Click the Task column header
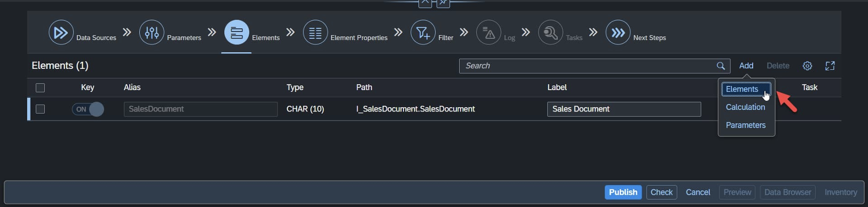Image resolution: width=868 pixels, height=207 pixels. pos(809,87)
